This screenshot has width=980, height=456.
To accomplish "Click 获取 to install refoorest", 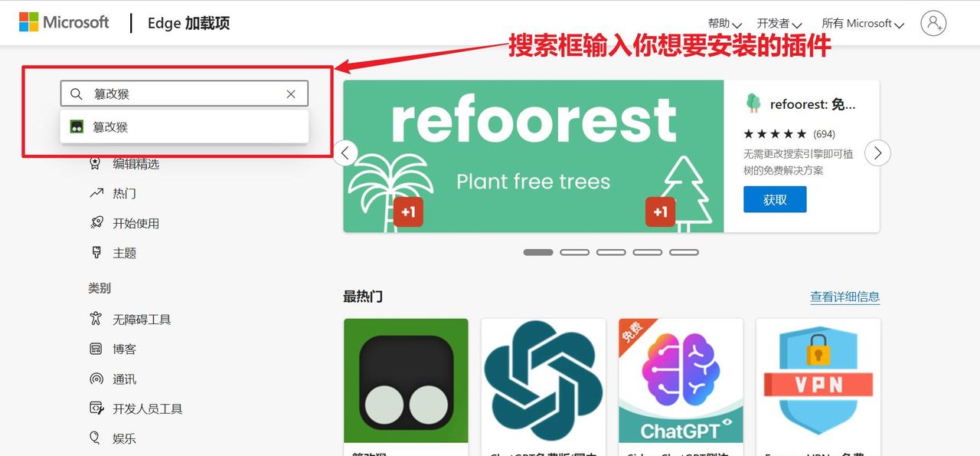I will [775, 199].
